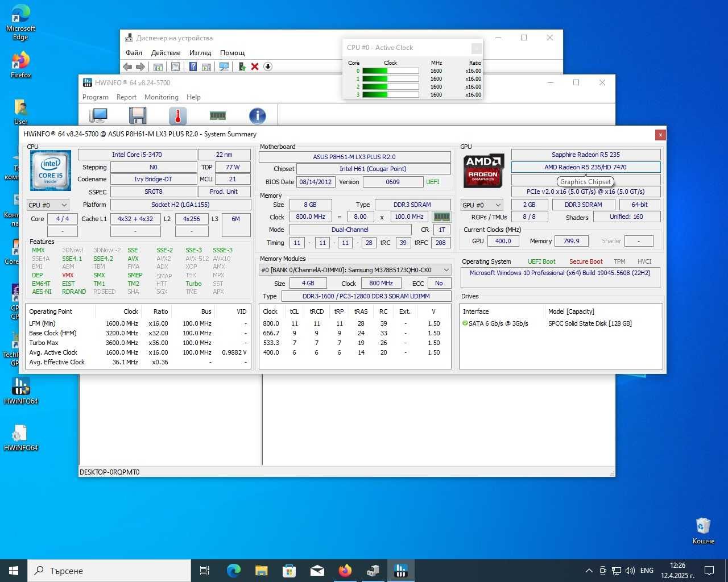Click HWiNFO Memory module toolbar icon
728x582 pixels.
click(218, 115)
